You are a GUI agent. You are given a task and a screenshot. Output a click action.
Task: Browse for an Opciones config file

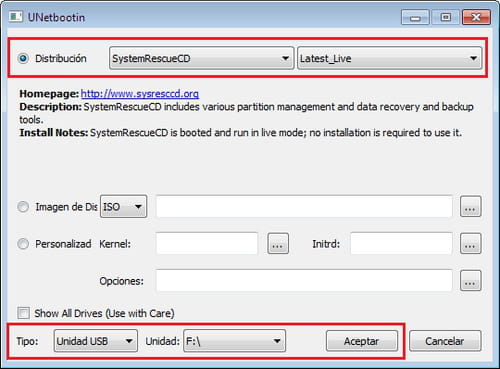[470, 281]
